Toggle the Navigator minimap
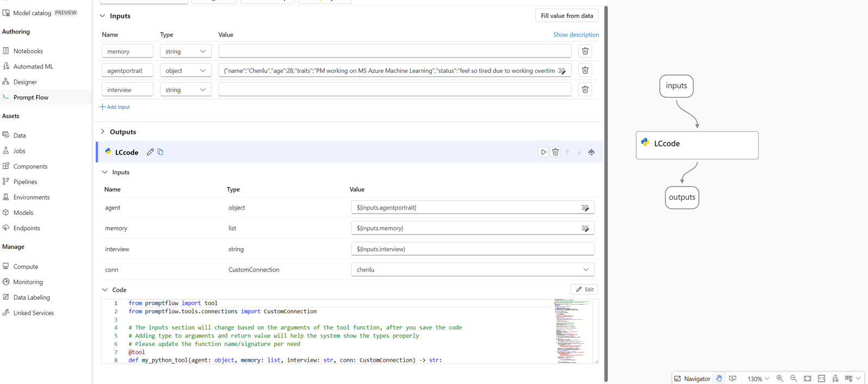This screenshot has height=384, width=868. click(692, 379)
